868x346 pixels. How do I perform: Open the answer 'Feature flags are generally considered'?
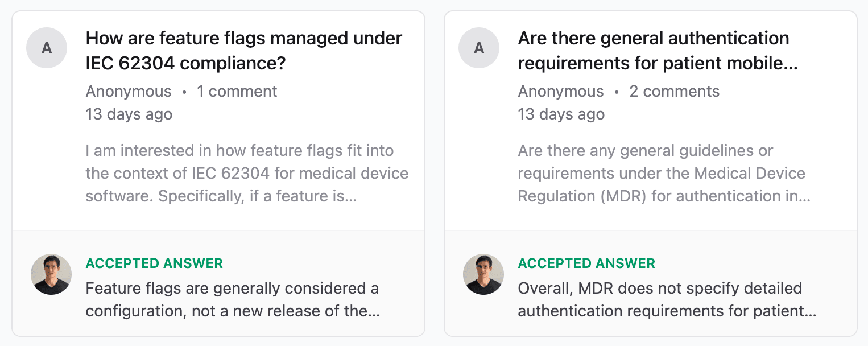pyautogui.click(x=233, y=300)
